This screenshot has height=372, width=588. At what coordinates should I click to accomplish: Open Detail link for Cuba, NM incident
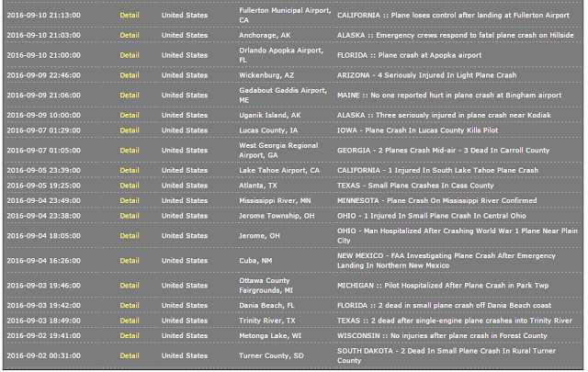(130, 261)
